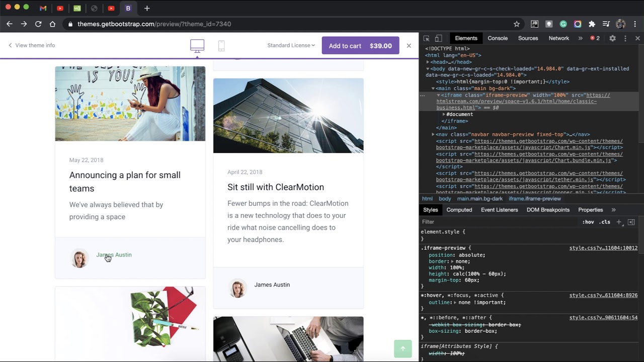Select main.main.bg-dark breadcrumb
The height and width of the screenshot is (362, 644).
pyautogui.click(x=480, y=199)
